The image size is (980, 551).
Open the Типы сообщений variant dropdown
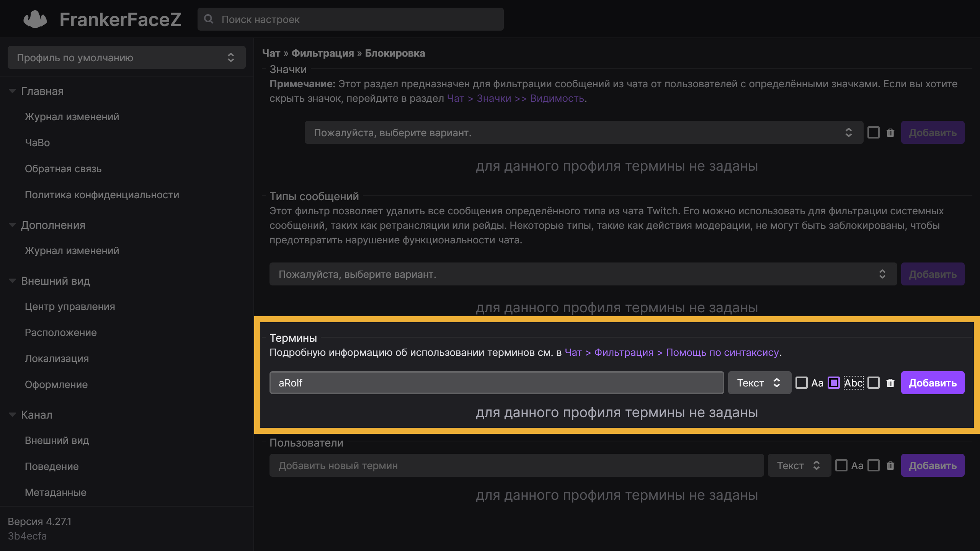pos(583,274)
